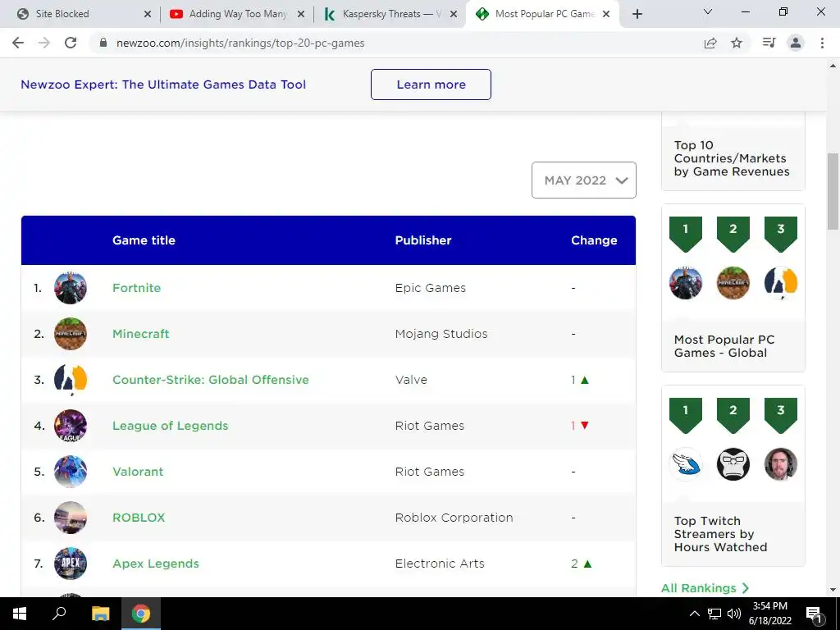
Task: Open the Fortnite game title link
Action: point(137,288)
